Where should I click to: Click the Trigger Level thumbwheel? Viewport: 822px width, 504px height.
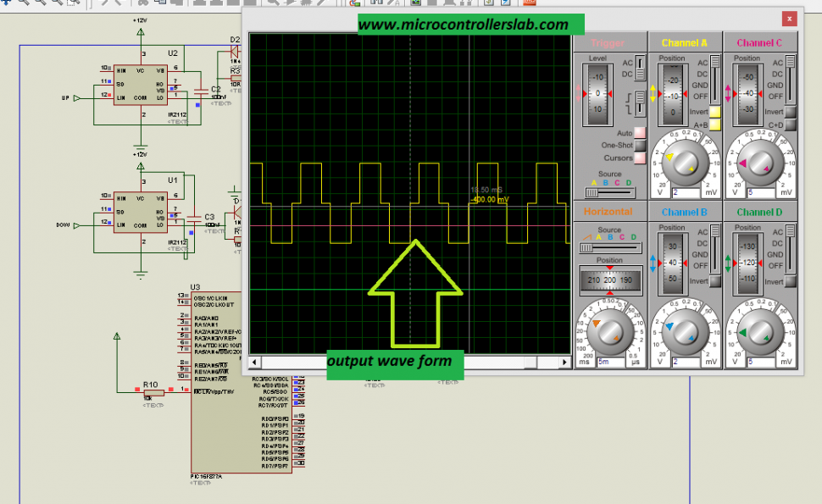coord(597,94)
